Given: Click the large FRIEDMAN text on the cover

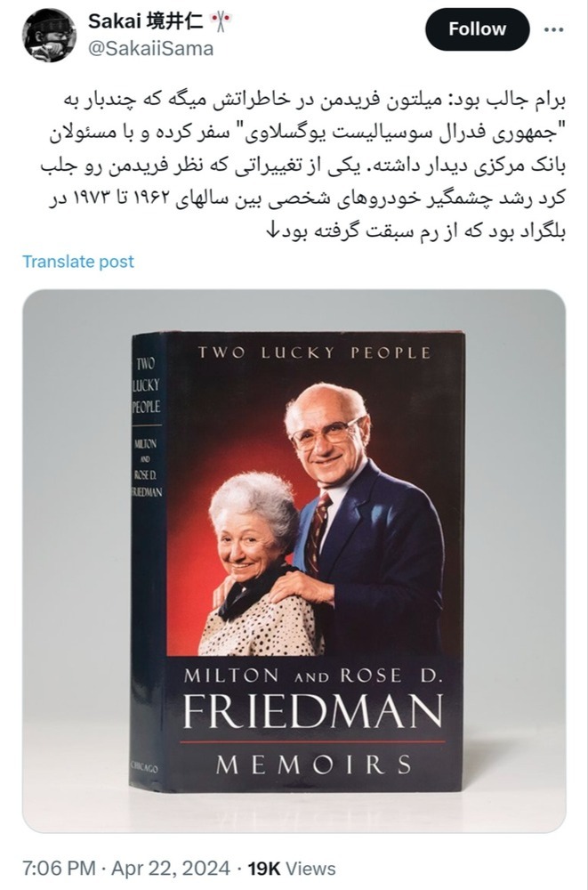Looking at the screenshot, I should [313, 710].
